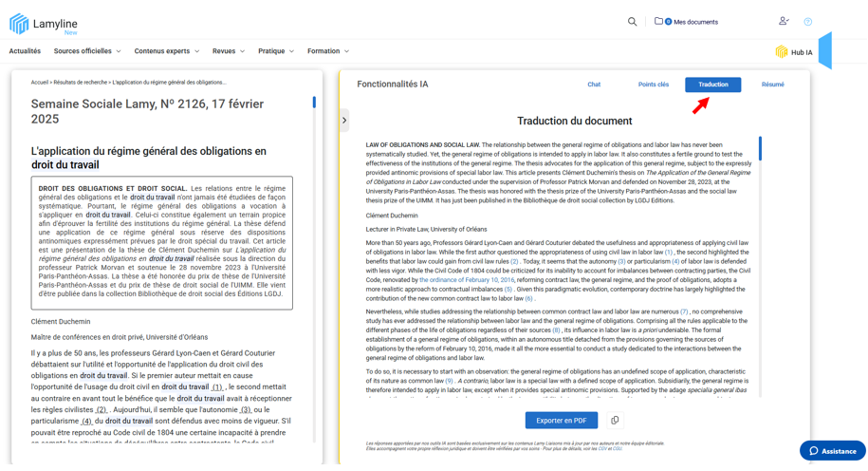Viewport: 868px width, 471px height.
Task: Click Résultats de recherche breadcrumb link
Action: pyautogui.click(x=81, y=83)
